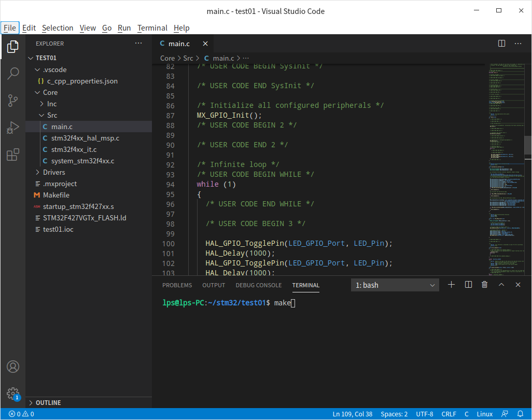
Task: Open the Accounts menu icon
Action: (13, 367)
